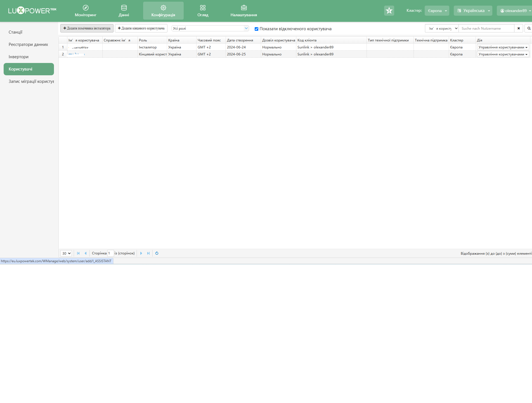Open the page size 30 selector
The height and width of the screenshot is (403, 532).
pos(66,253)
